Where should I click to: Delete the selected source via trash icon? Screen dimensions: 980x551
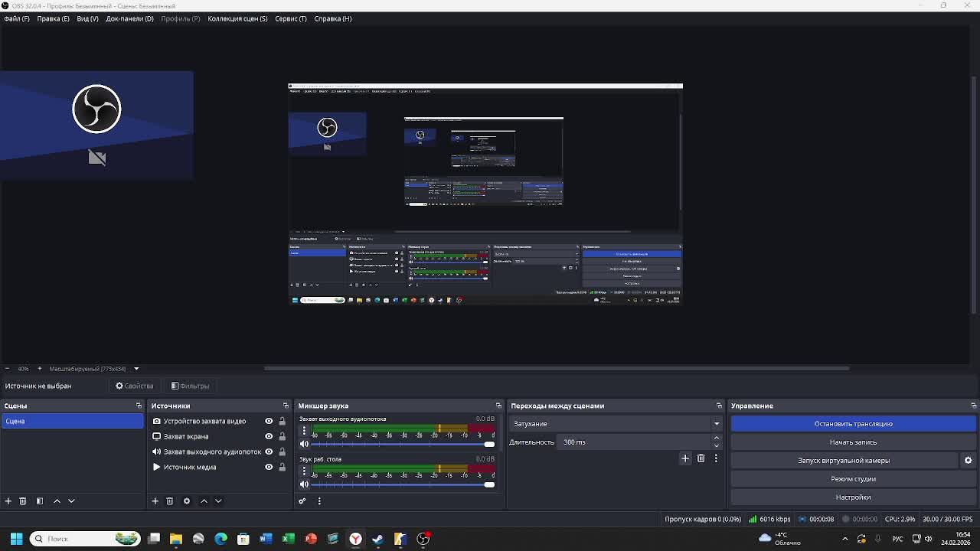coord(170,501)
